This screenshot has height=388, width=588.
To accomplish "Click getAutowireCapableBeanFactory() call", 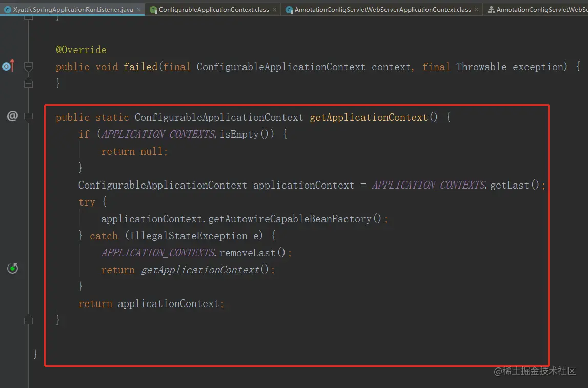I will (294, 218).
